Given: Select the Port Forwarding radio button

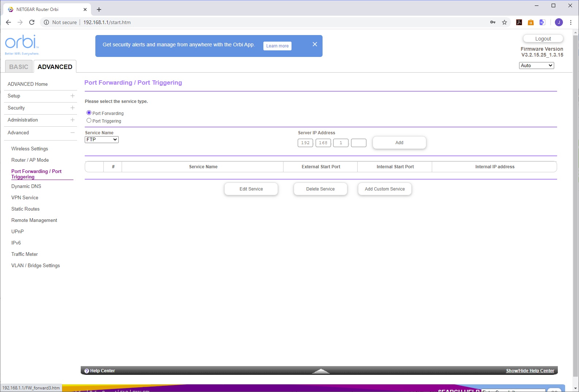Looking at the screenshot, I should click(x=89, y=113).
